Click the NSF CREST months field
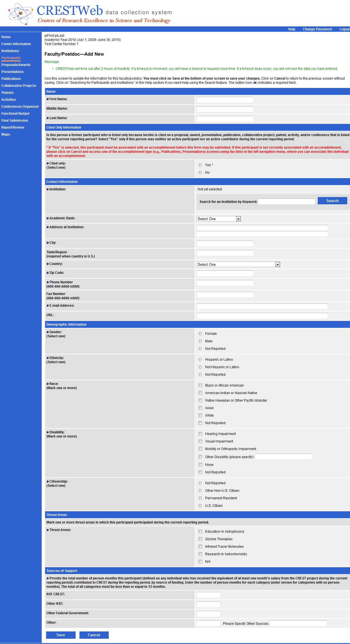The width and height of the screenshot is (350, 644). click(208, 595)
